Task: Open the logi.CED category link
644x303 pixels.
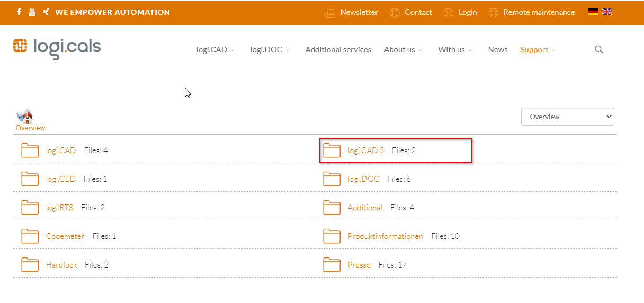Action: click(61, 179)
